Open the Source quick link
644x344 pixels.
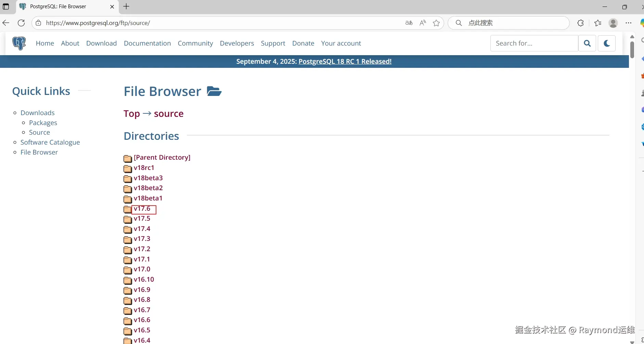tap(39, 132)
